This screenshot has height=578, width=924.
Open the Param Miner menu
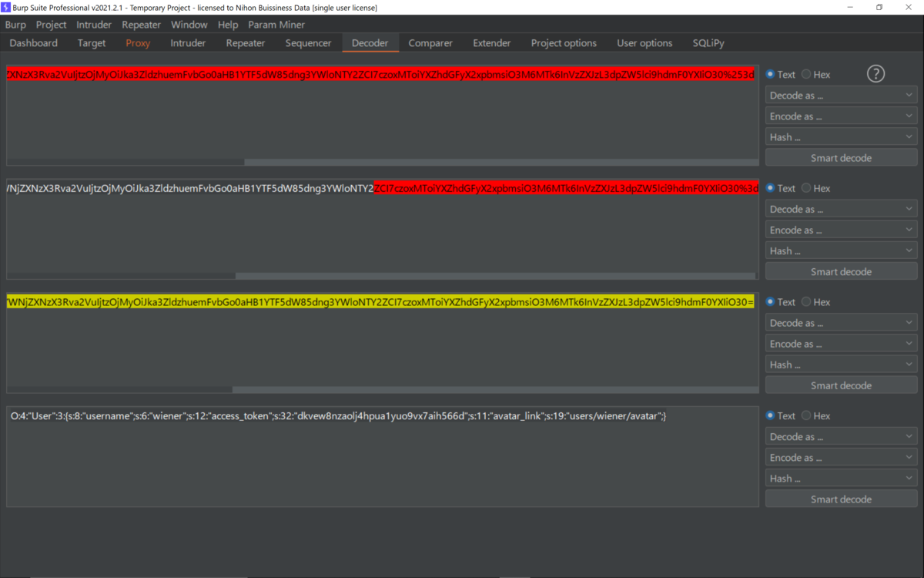pos(276,25)
